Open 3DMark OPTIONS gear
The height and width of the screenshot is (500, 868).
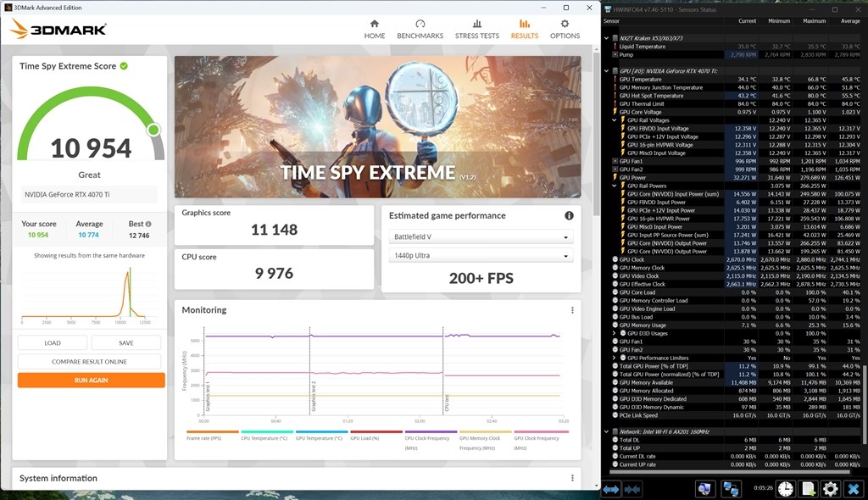coord(565,30)
